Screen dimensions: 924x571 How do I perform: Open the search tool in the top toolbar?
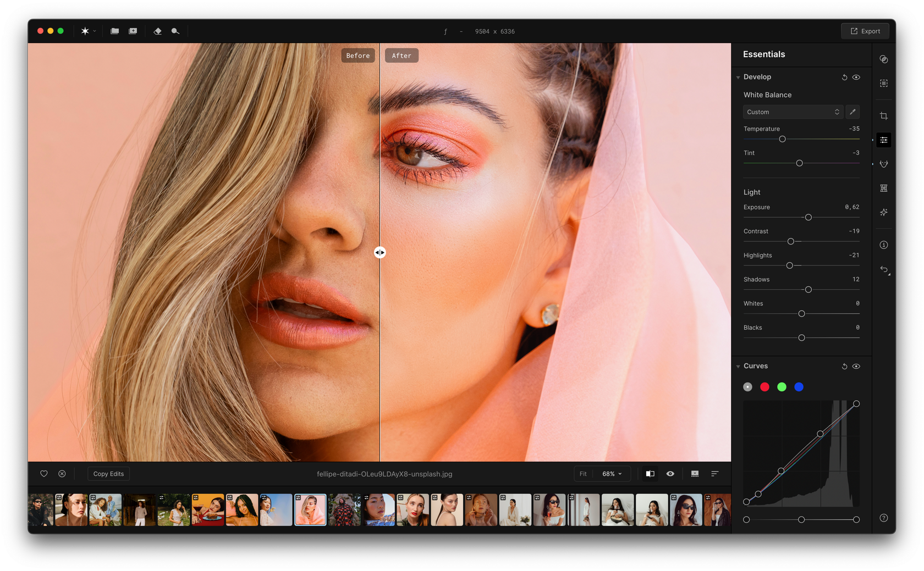pos(175,31)
